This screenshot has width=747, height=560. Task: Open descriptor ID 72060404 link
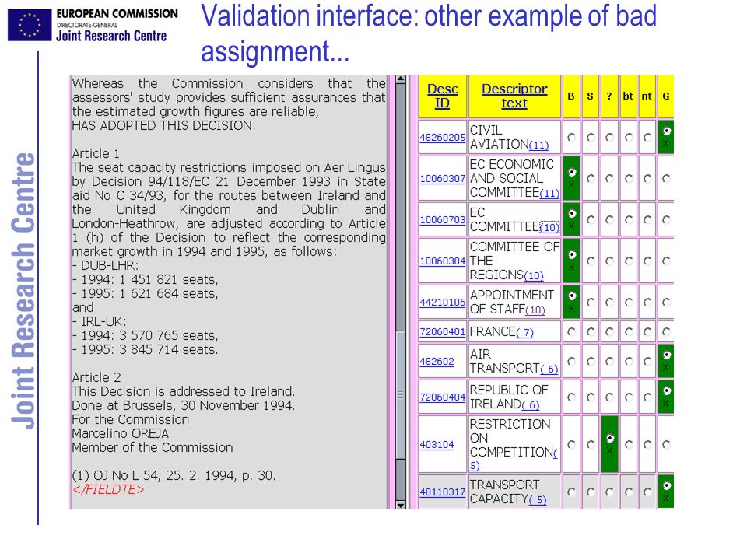(x=442, y=397)
